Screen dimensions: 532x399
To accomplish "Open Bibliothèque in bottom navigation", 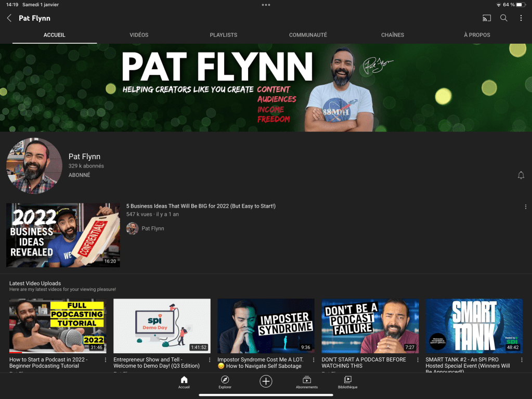I will (x=347, y=382).
